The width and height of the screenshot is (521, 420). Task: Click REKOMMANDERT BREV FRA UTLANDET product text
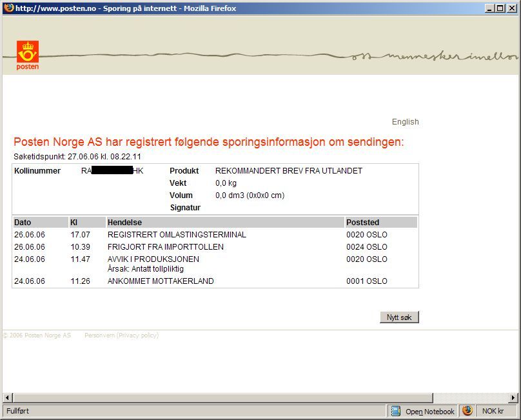[x=289, y=171]
